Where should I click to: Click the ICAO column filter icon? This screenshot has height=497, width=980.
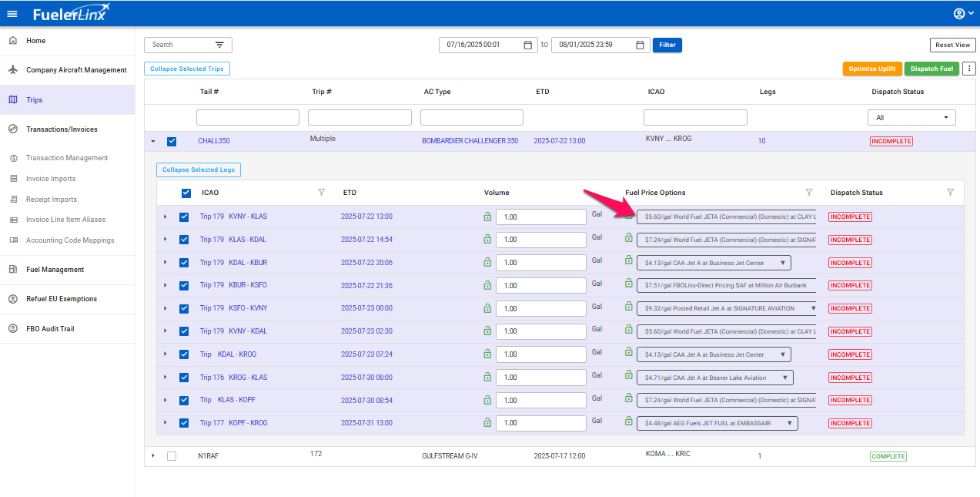[x=322, y=193]
